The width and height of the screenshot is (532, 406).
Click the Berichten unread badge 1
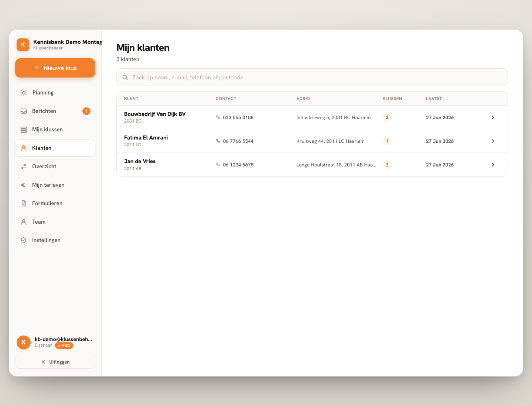coord(86,111)
